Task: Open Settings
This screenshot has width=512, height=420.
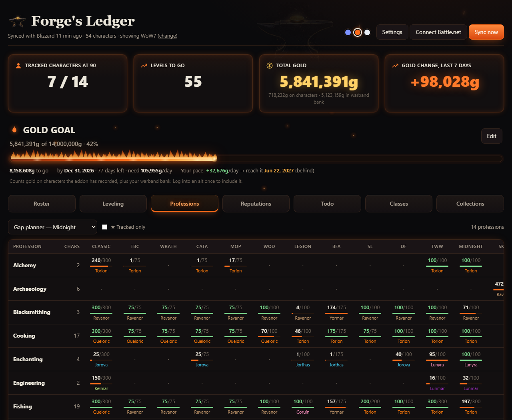Action: pyautogui.click(x=392, y=32)
